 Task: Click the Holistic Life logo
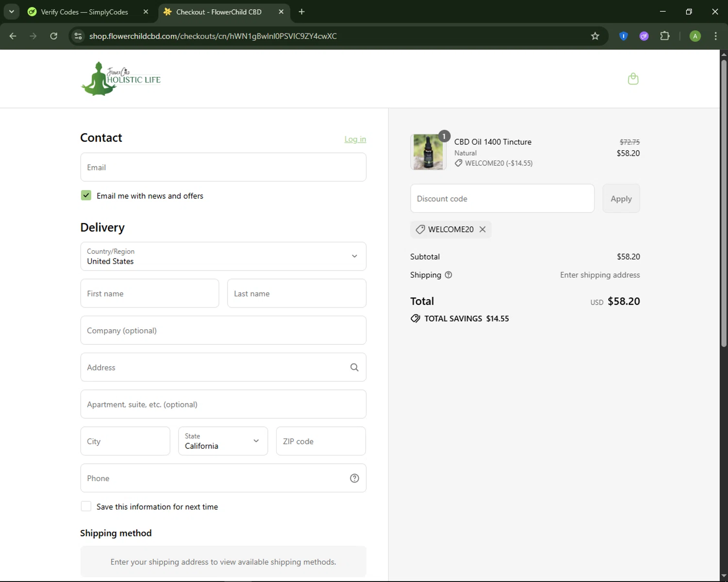pyautogui.click(x=121, y=79)
